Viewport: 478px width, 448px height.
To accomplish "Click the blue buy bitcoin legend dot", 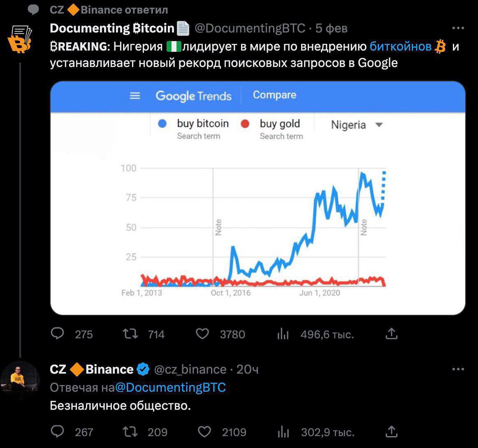I will point(162,124).
